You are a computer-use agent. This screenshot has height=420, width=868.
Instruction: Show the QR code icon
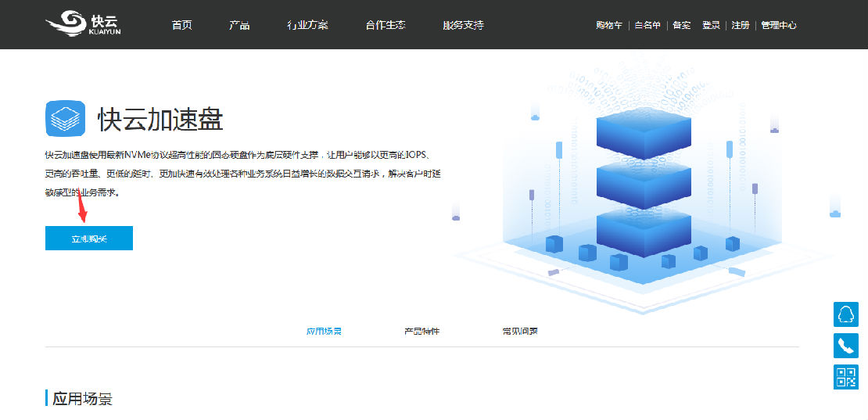pos(845,377)
